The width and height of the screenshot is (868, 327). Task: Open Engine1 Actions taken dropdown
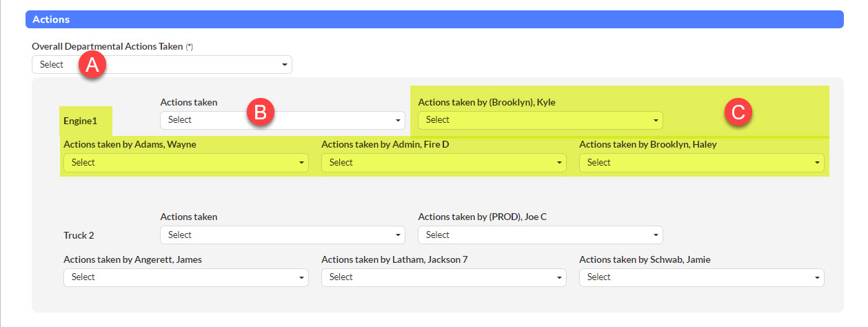tap(283, 120)
